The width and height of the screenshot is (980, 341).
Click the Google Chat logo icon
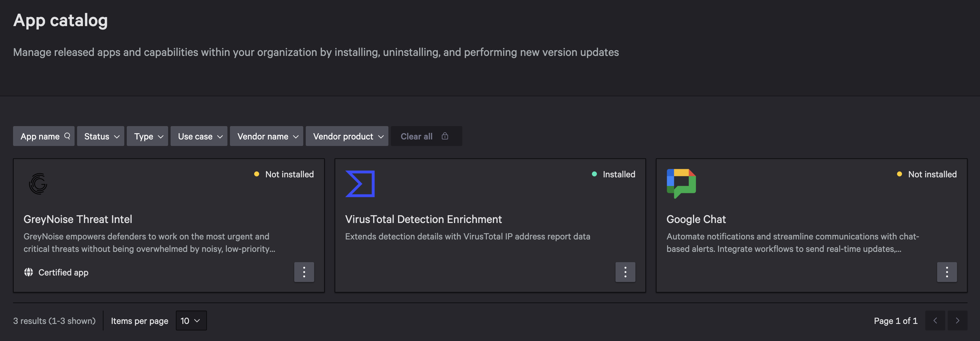[x=681, y=183]
